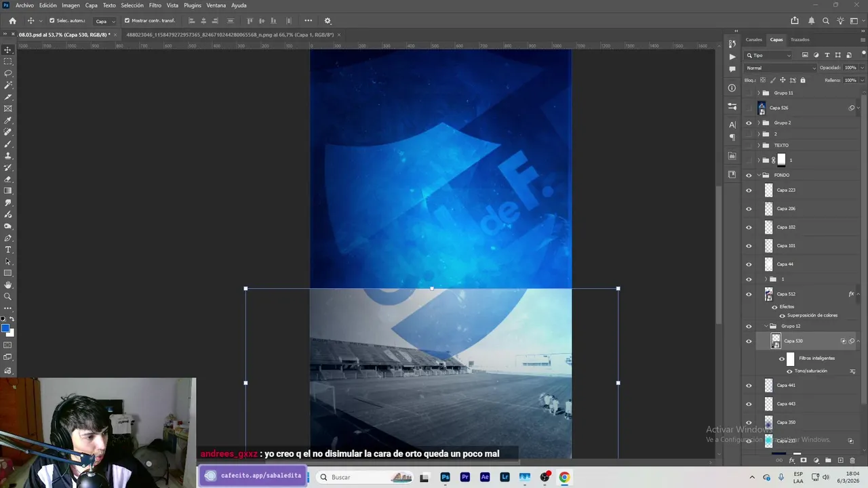Click the taskbar Buscar search box

(x=365, y=477)
